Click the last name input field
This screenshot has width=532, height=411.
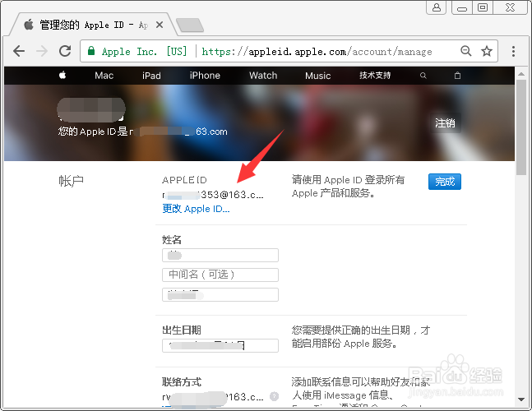220,294
